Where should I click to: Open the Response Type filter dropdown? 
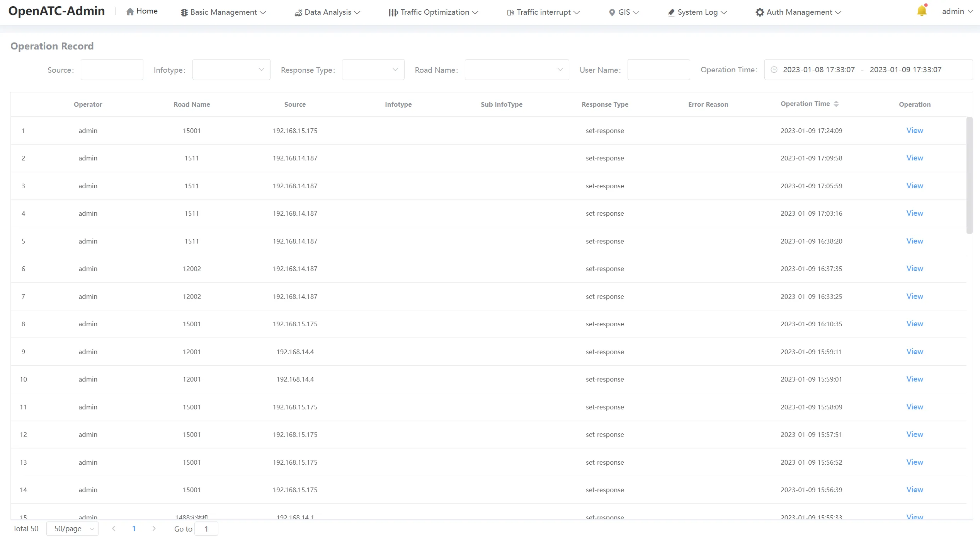click(x=373, y=70)
